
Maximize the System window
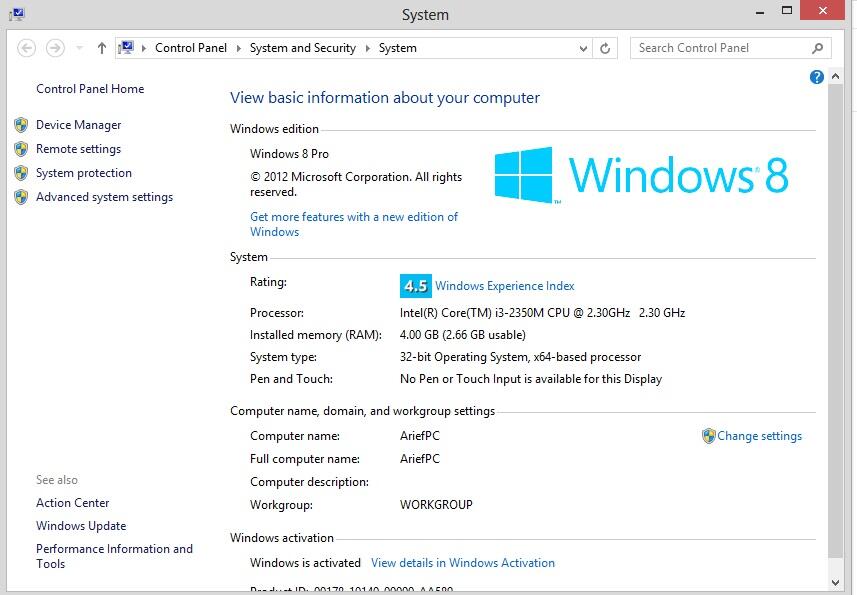tap(787, 10)
